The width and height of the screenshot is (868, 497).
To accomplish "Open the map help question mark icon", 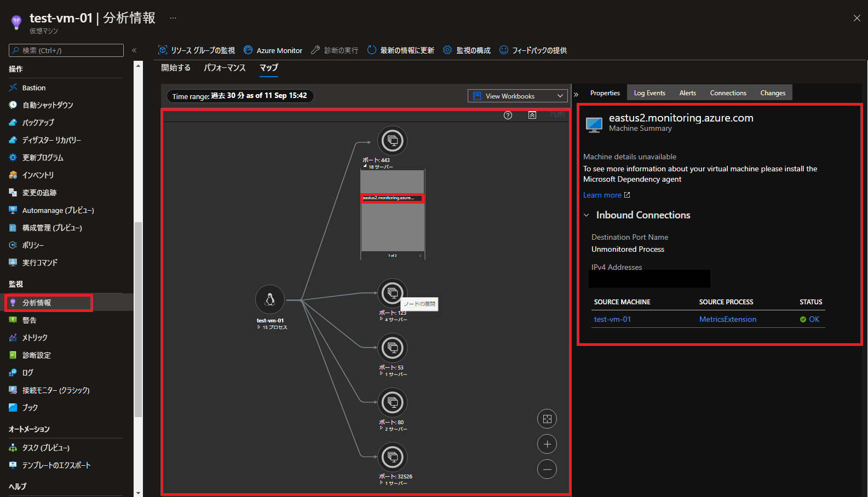I will pos(508,115).
